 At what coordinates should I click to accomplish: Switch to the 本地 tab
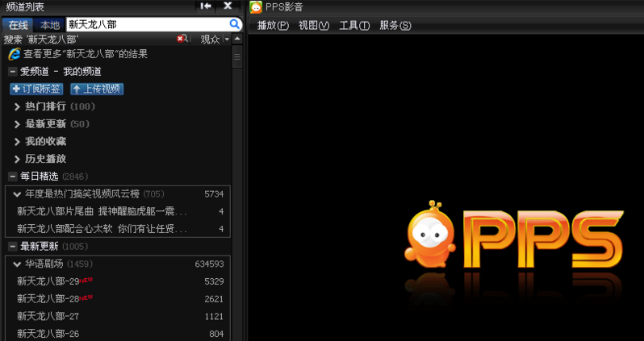tap(49, 25)
